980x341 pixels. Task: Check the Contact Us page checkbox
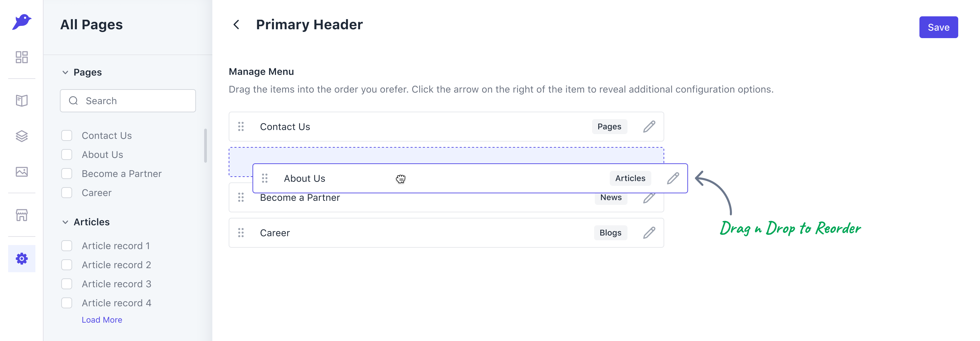[x=67, y=135]
